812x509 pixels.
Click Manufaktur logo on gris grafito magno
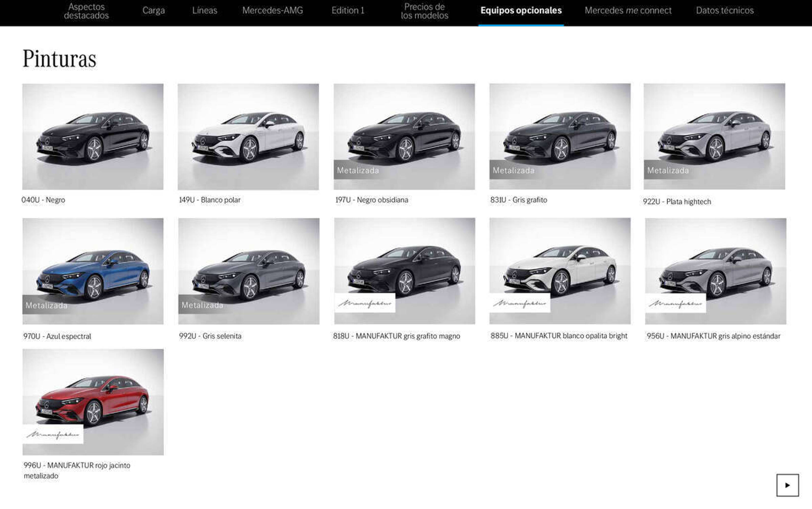pos(365,303)
